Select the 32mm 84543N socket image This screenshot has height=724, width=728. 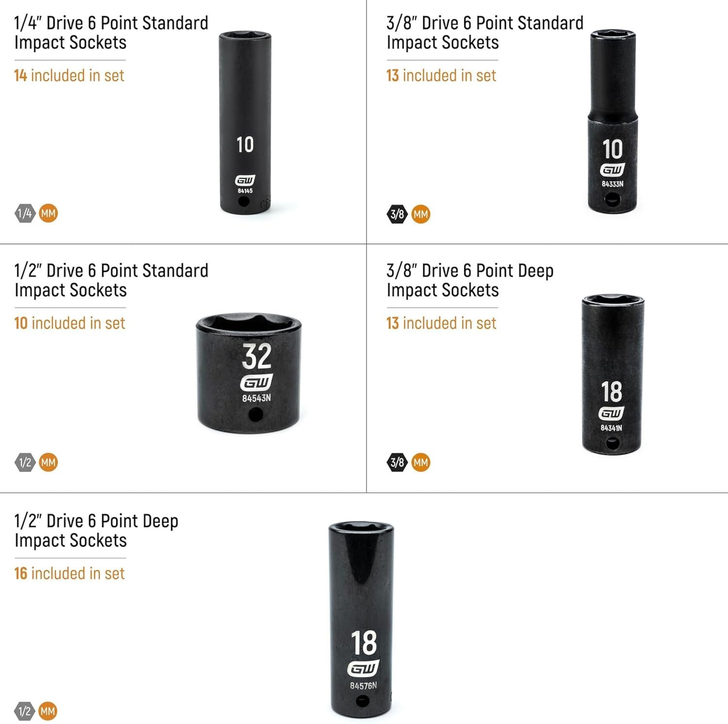click(249, 373)
